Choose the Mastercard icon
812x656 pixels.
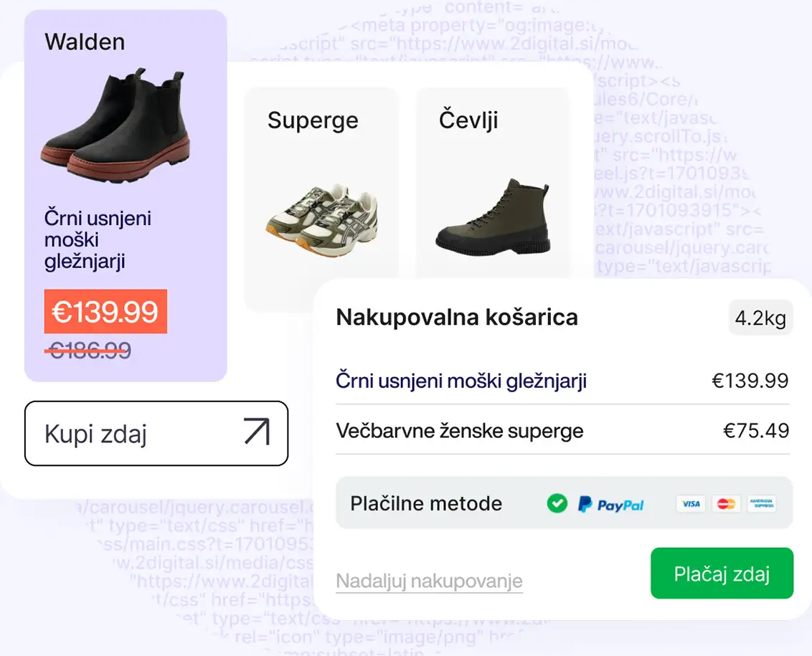pos(726,504)
